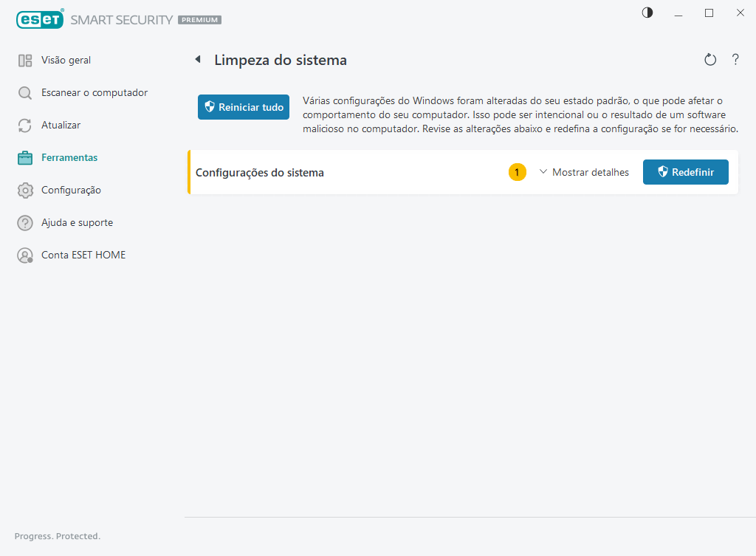
Task: Open the Ferramentas menu item
Action: pyautogui.click(x=69, y=157)
